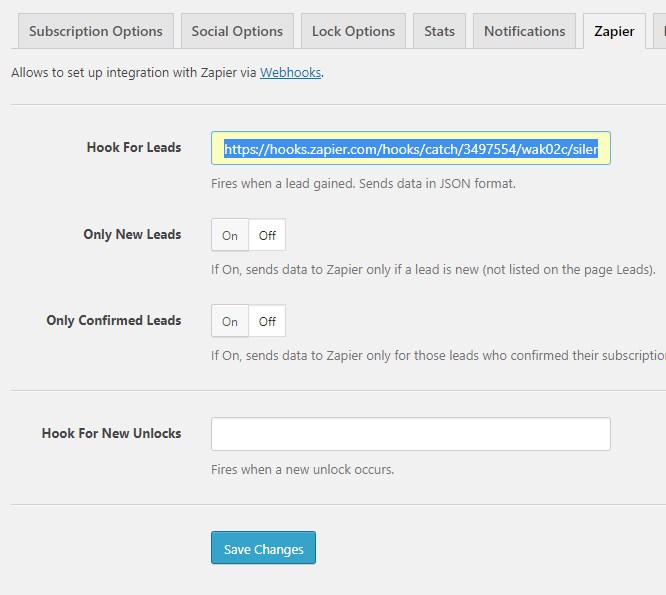Select the Notifications tab
The width and height of the screenshot is (666, 595).
point(524,31)
